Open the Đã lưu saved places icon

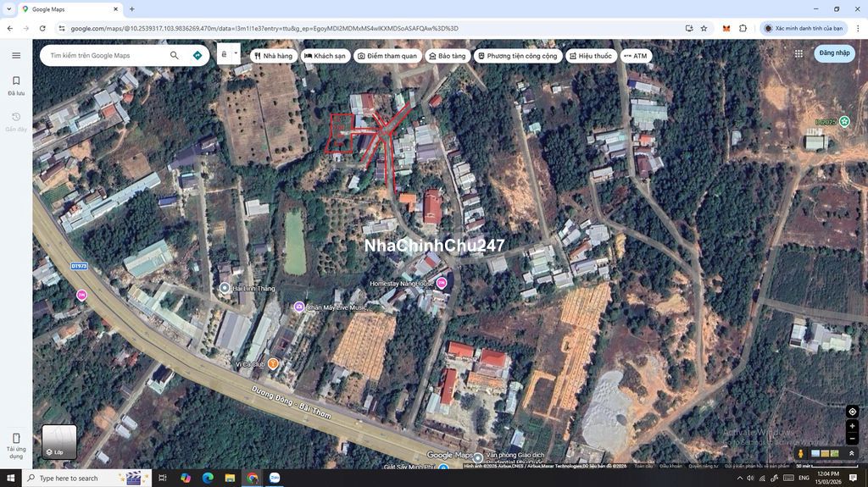[x=16, y=85]
